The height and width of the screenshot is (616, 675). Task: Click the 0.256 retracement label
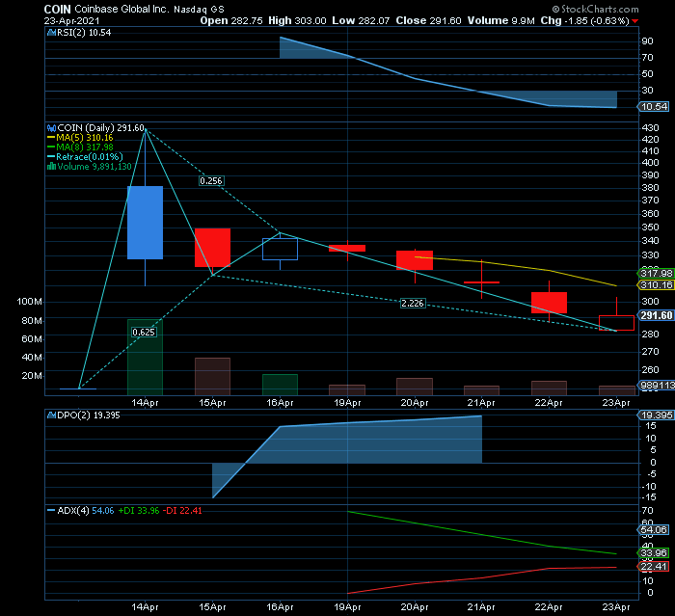tap(211, 181)
